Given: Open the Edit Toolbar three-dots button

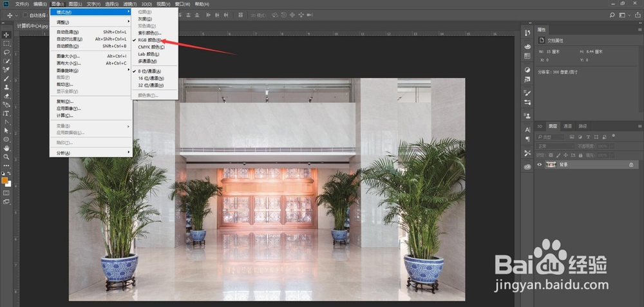Looking at the screenshot, I should click(x=6, y=165).
